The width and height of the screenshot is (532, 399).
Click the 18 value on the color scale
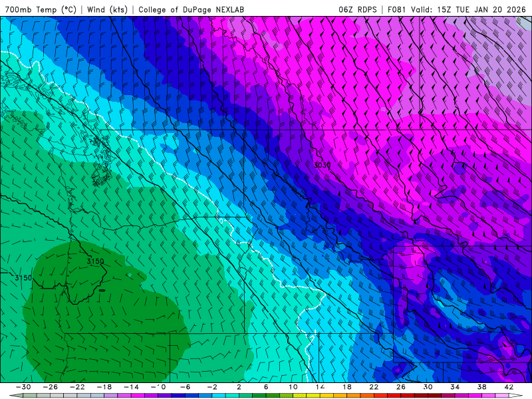point(347,387)
